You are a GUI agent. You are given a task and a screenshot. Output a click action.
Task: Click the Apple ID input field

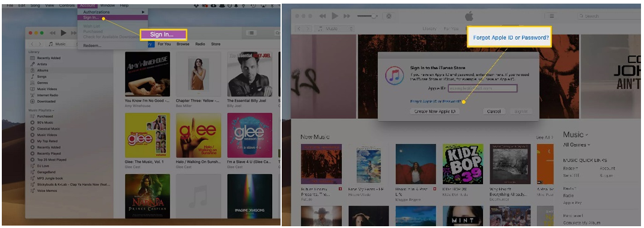tap(482, 88)
